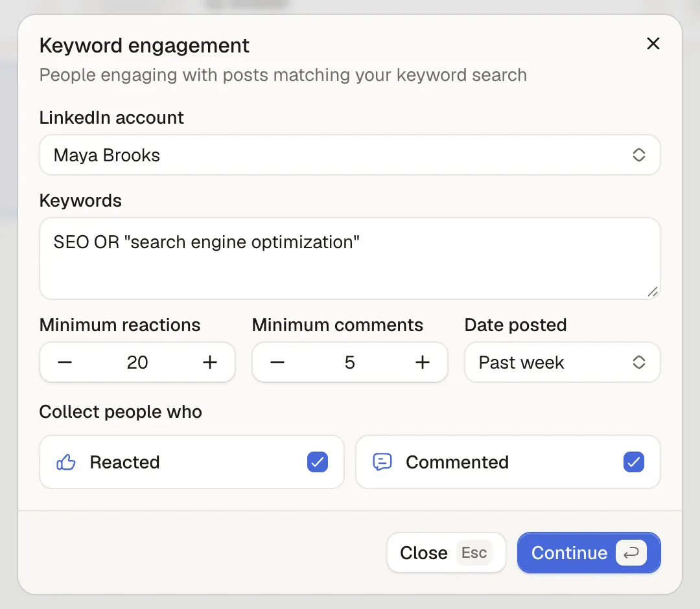Click the chevron arrows in Date posted field
The image size is (700, 609).
639,362
